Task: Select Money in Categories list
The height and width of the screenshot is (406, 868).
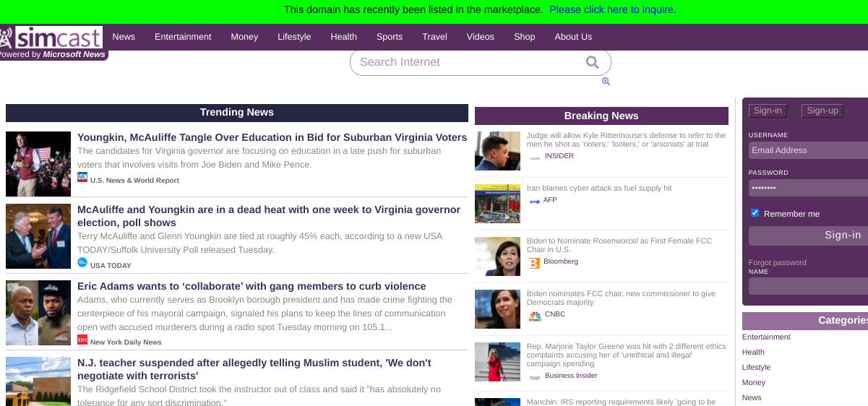Action: [x=754, y=382]
